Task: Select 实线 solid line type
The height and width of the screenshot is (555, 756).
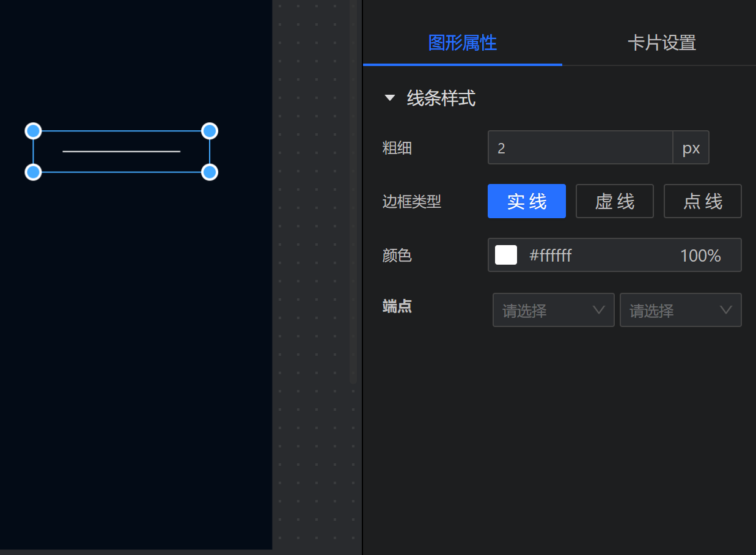Action: click(x=526, y=201)
